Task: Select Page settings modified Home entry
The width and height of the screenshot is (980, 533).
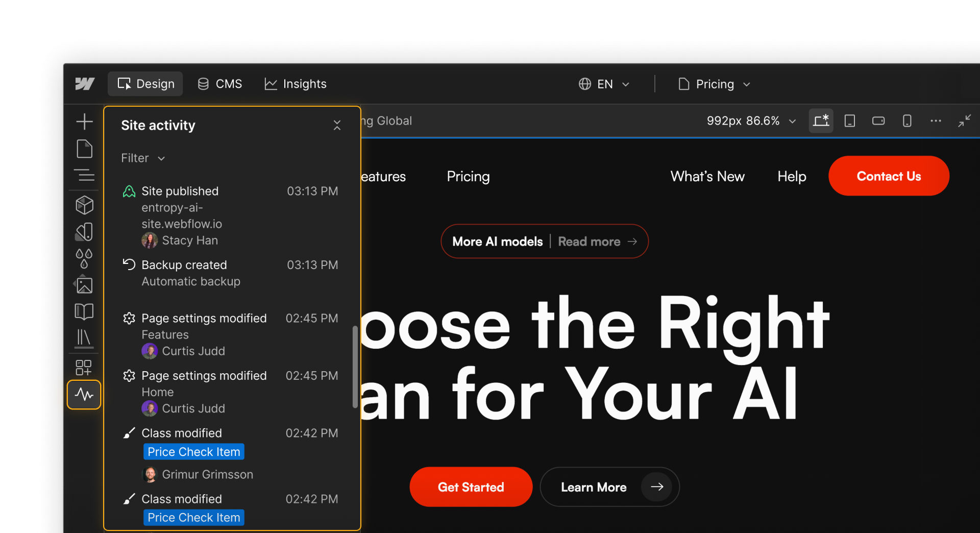Action: tap(230, 392)
